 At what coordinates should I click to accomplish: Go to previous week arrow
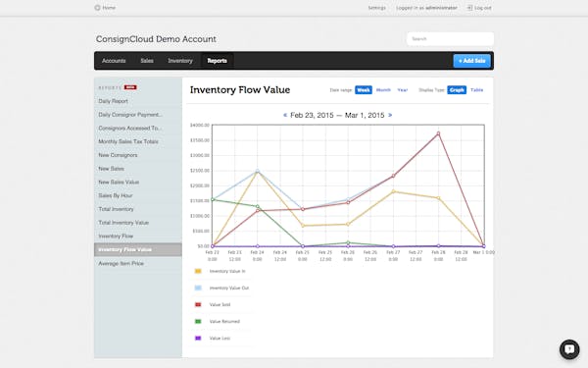285,115
